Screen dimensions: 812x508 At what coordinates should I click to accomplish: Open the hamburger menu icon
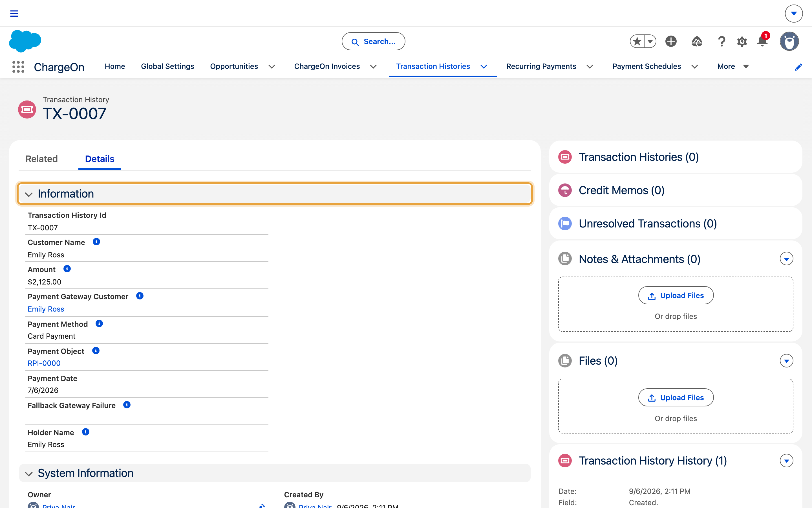[14, 14]
